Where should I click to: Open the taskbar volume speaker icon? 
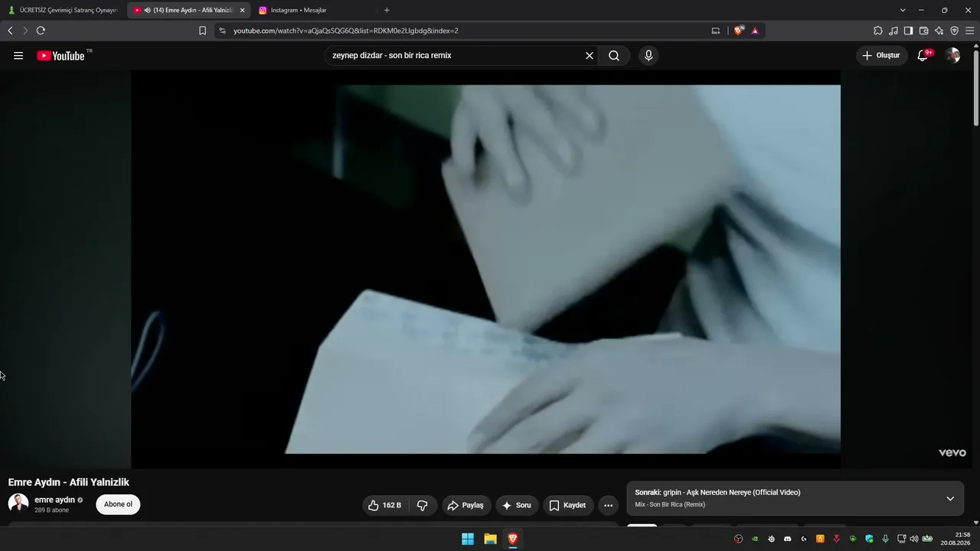pyautogui.click(x=913, y=539)
